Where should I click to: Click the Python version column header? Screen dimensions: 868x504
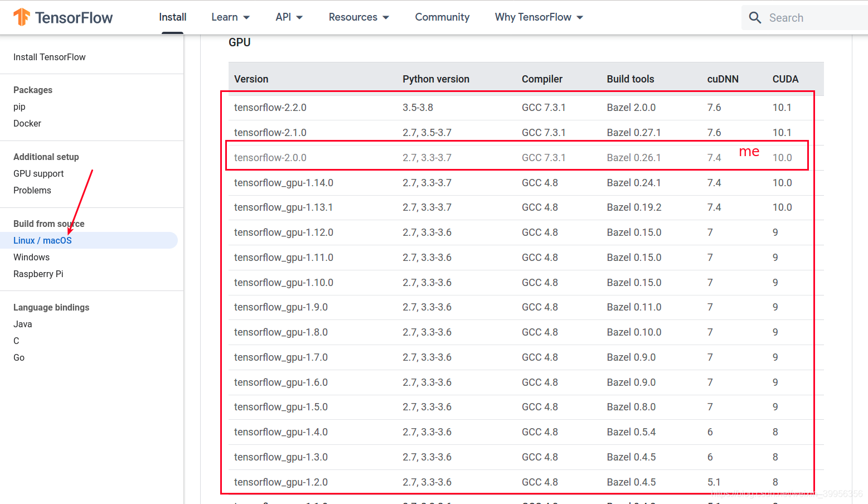click(436, 79)
